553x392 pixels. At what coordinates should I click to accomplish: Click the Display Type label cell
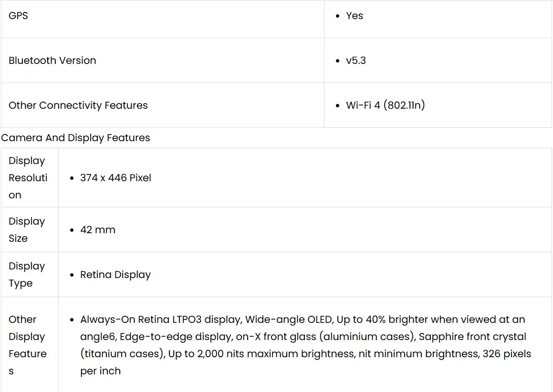[x=27, y=275]
